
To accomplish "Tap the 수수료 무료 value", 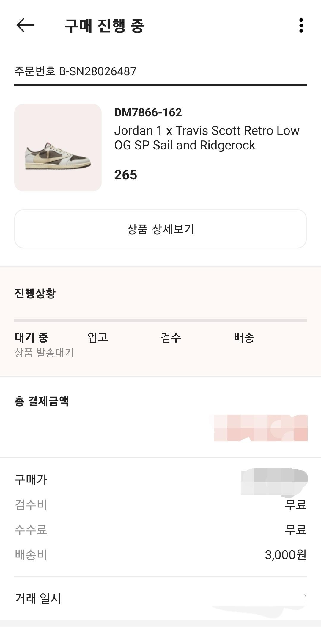I will [295, 530].
